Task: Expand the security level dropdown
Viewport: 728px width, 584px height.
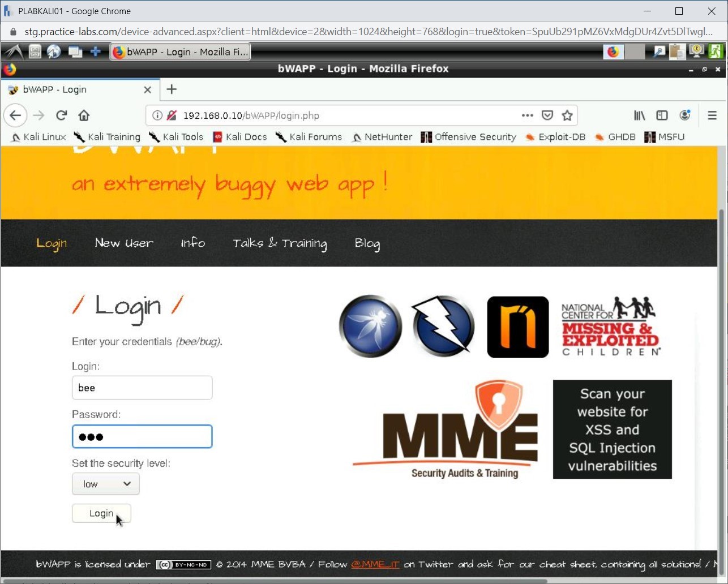Action: (x=106, y=484)
